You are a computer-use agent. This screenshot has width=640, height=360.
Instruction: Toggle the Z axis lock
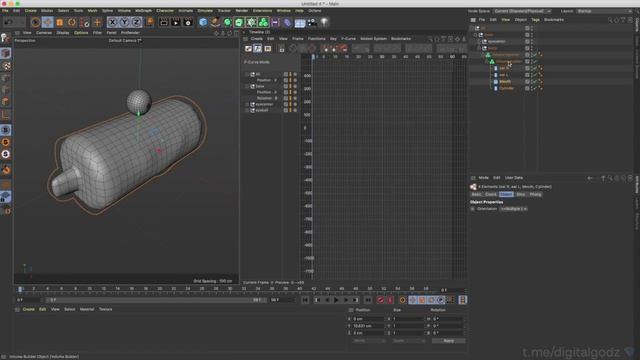(136, 22)
